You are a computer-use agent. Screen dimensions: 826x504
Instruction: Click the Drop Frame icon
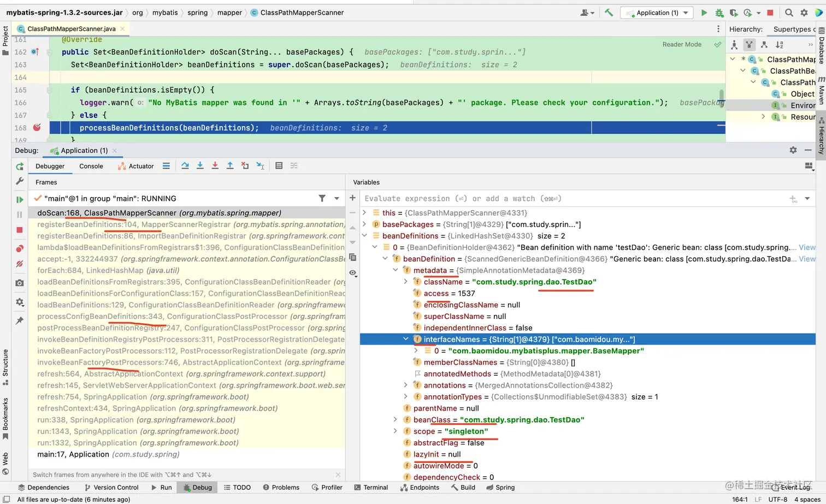click(245, 166)
